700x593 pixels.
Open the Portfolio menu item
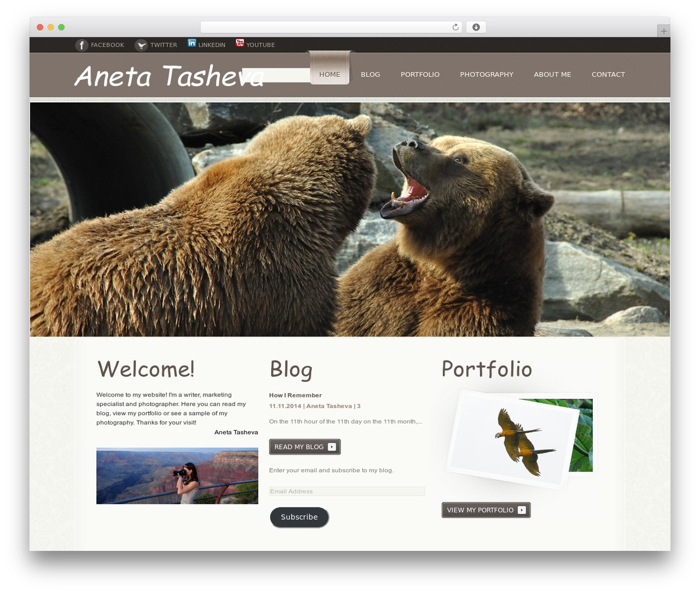point(420,74)
